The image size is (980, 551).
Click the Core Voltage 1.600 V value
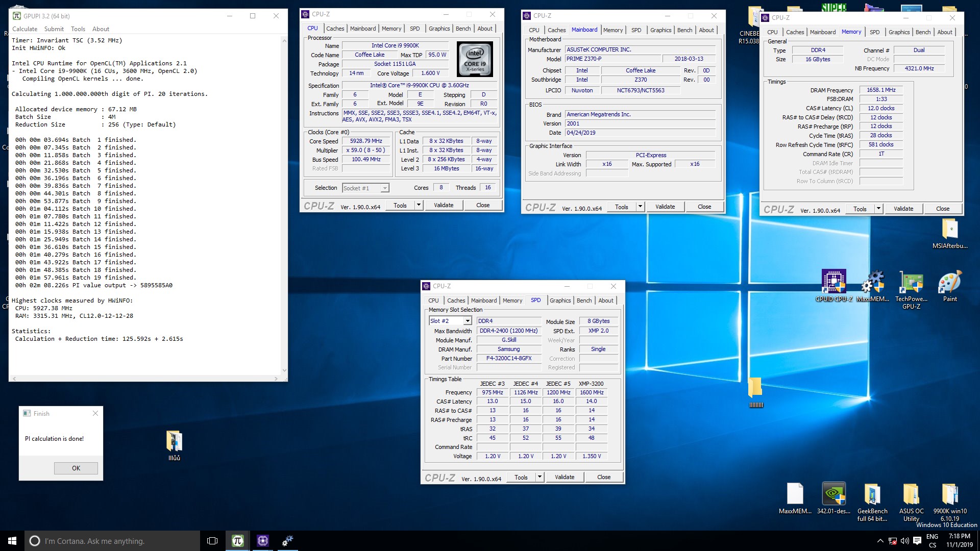430,73
